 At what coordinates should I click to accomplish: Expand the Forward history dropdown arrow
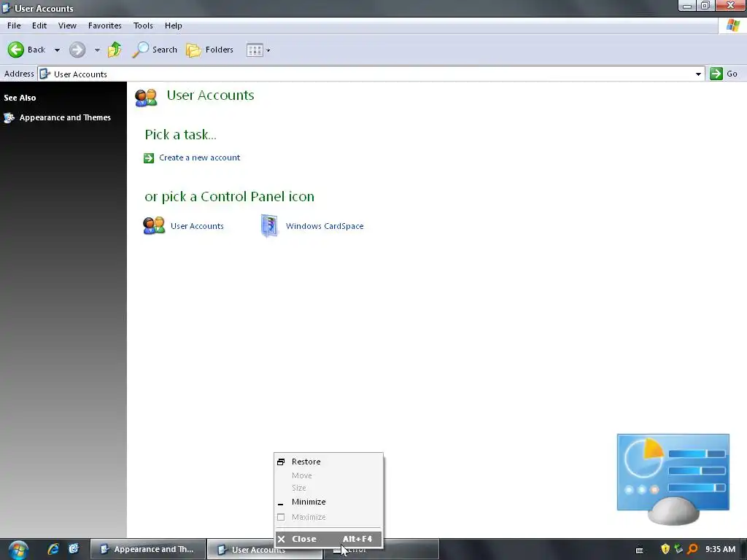click(97, 50)
